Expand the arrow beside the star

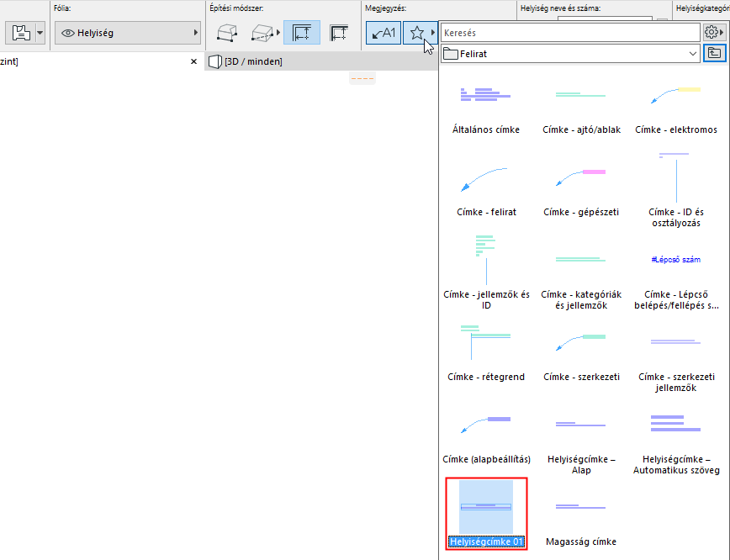(433, 33)
